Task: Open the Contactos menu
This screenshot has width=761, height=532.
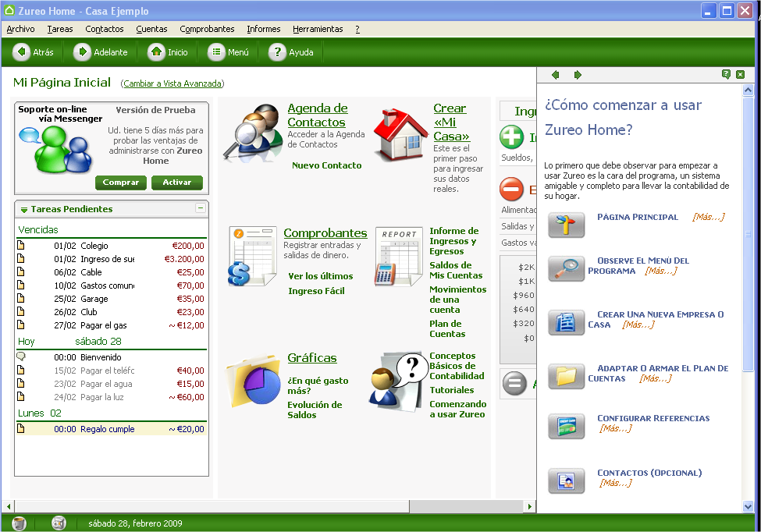Action: point(105,29)
